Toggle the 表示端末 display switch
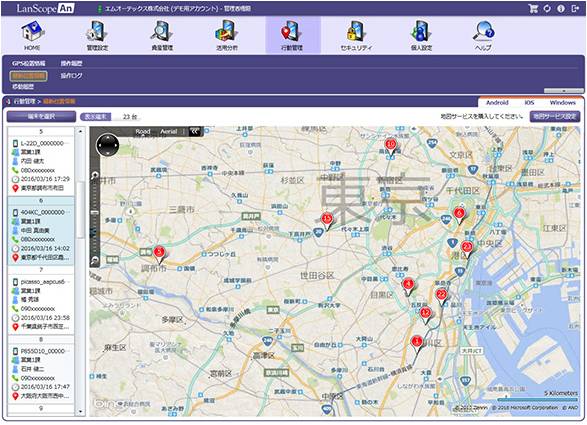This screenshot has width=587, height=425. 96,117
